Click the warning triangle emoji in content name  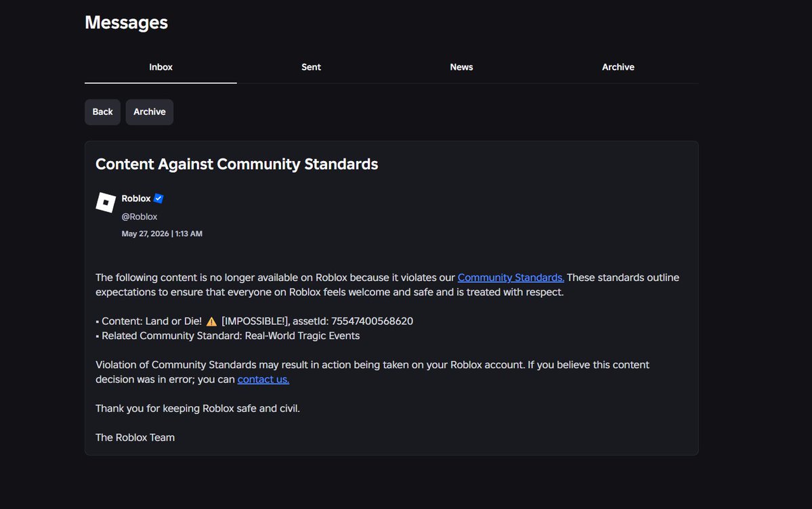(211, 322)
